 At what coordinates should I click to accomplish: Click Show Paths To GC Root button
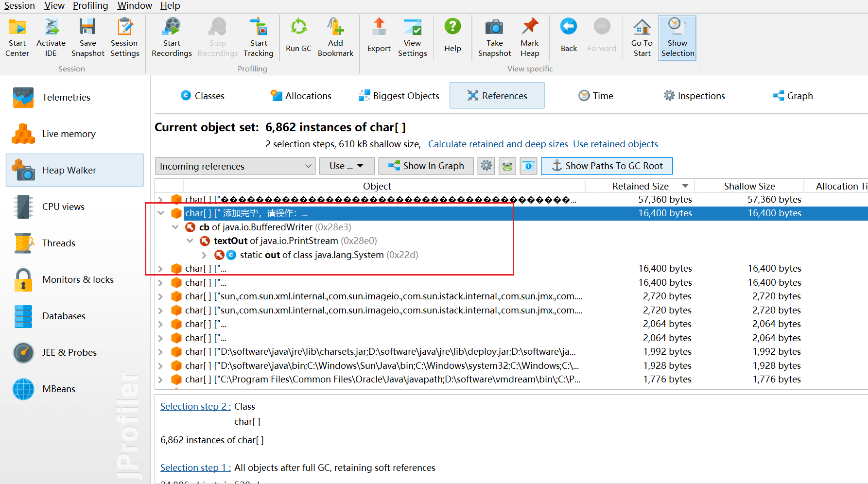(607, 166)
